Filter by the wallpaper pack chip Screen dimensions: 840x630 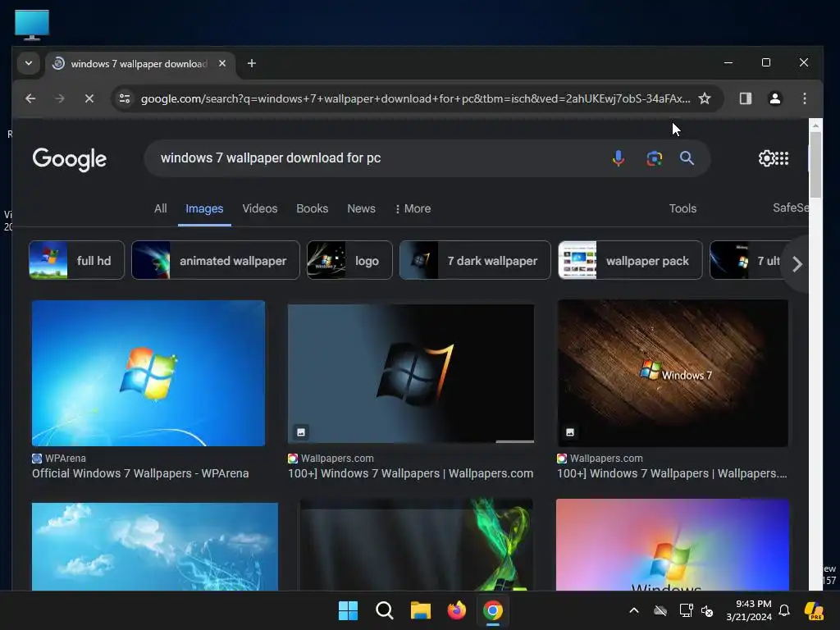(630, 260)
